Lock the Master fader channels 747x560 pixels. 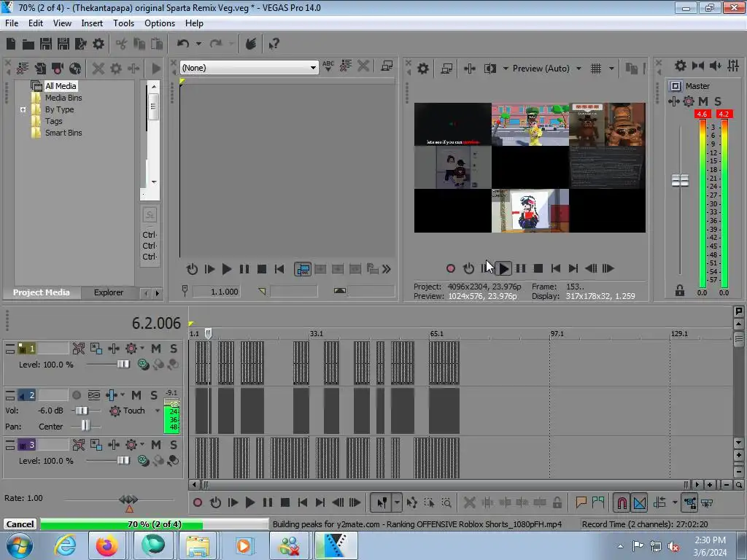pyautogui.click(x=680, y=290)
